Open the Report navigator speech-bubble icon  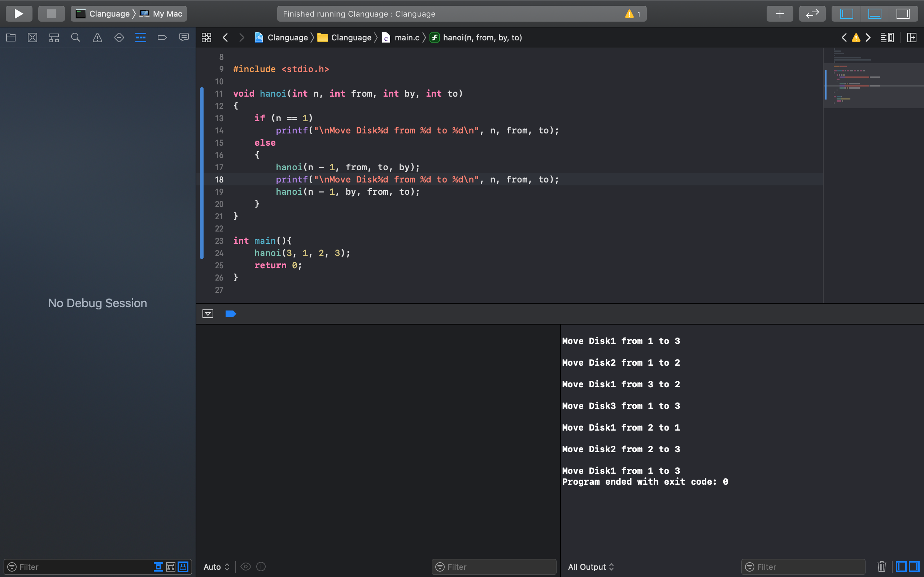pos(184,38)
